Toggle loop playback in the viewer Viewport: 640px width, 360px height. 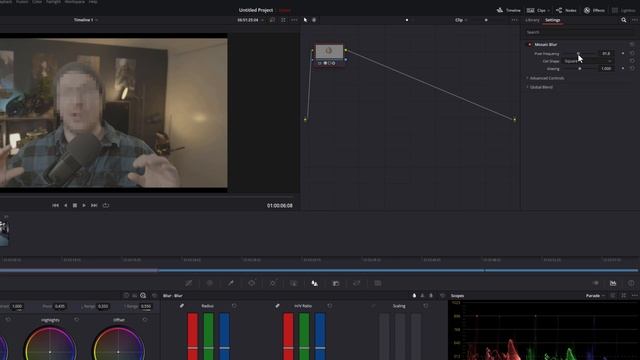[x=106, y=205]
